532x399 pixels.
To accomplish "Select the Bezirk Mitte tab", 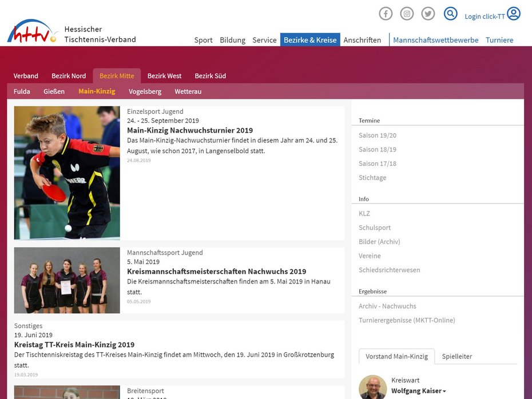I will click(117, 76).
